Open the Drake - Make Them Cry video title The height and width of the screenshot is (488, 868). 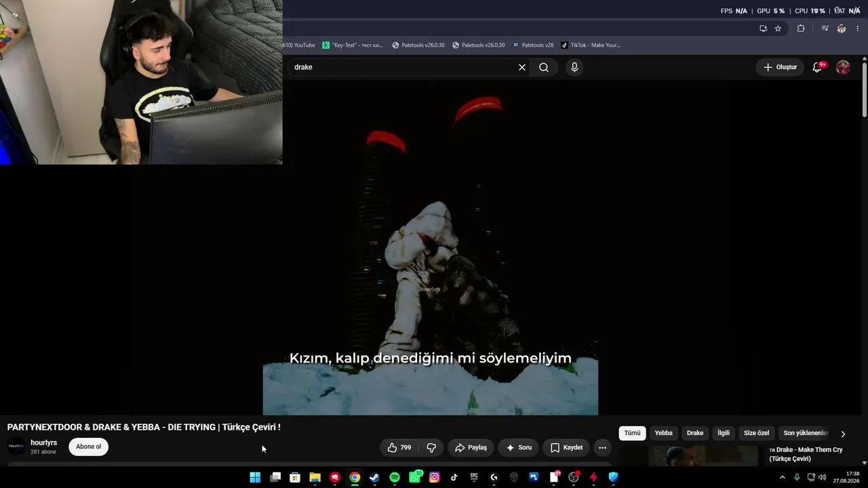[x=806, y=454]
